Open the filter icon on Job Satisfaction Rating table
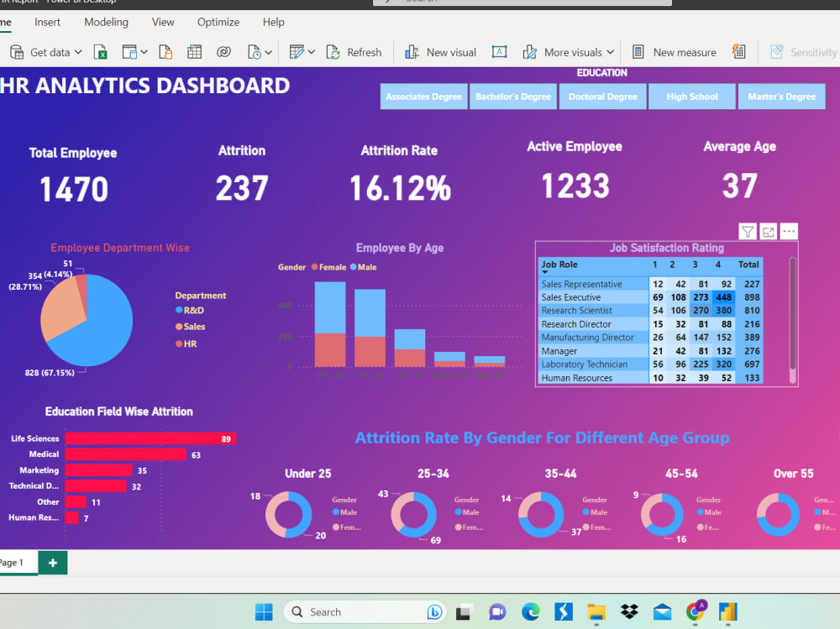840x629 pixels. [747, 231]
